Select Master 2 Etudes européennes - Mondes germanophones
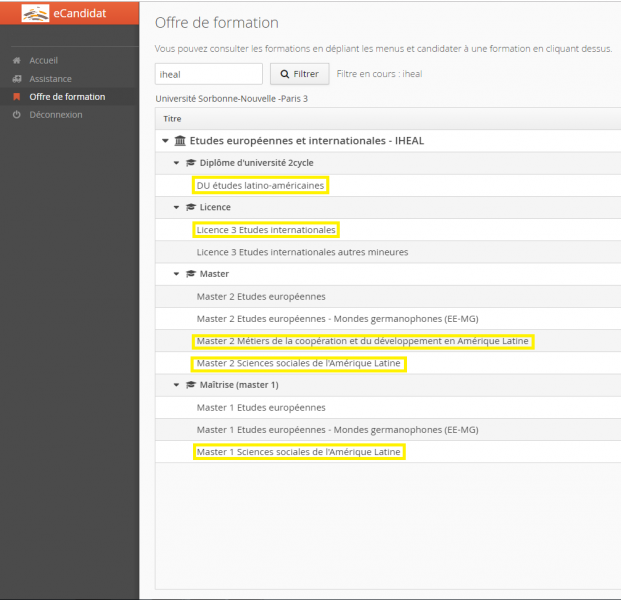The height and width of the screenshot is (600, 621). click(337, 318)
